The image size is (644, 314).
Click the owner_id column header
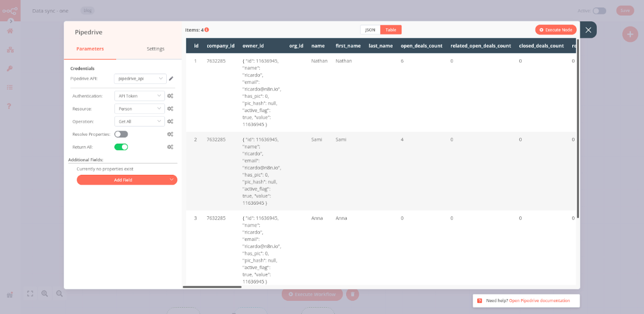click(x=253, y=46)
